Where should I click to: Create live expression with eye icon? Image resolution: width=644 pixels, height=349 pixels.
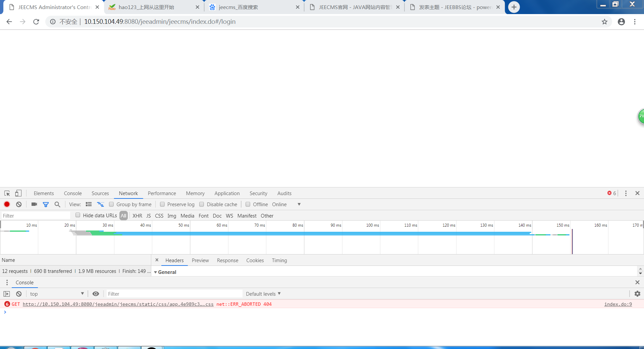(96, 294)
